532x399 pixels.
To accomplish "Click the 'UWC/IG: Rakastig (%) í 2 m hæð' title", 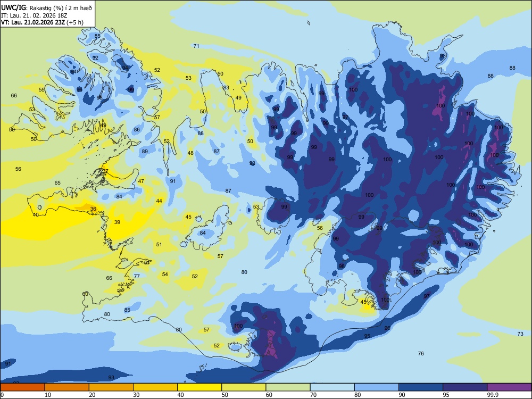I will [46, 8].
